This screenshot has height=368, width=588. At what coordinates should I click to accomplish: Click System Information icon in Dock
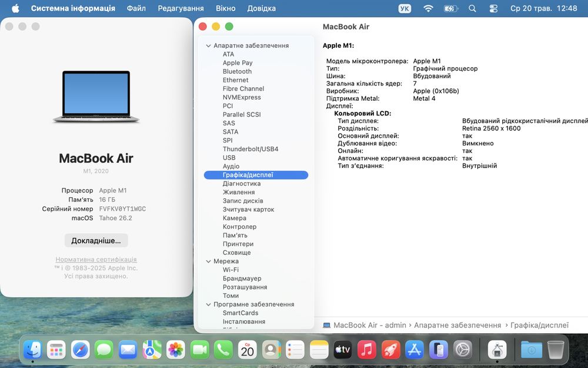pos(497,350)
